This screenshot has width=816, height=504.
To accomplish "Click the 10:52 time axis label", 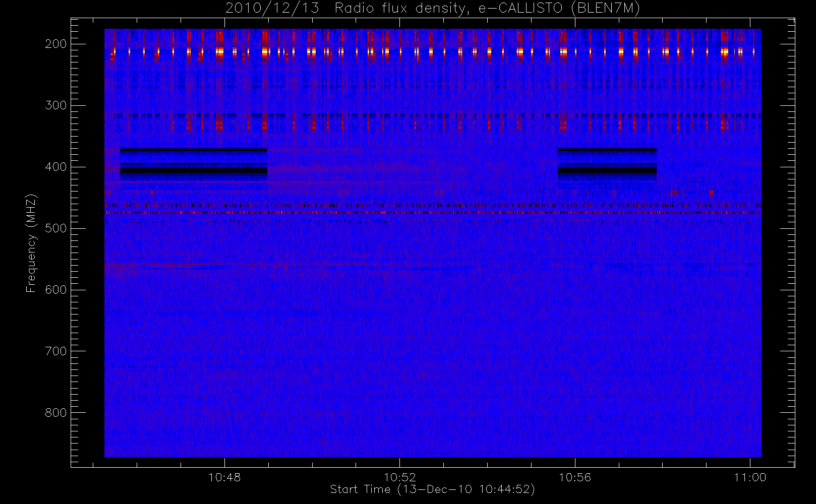I will pos(400,477).
